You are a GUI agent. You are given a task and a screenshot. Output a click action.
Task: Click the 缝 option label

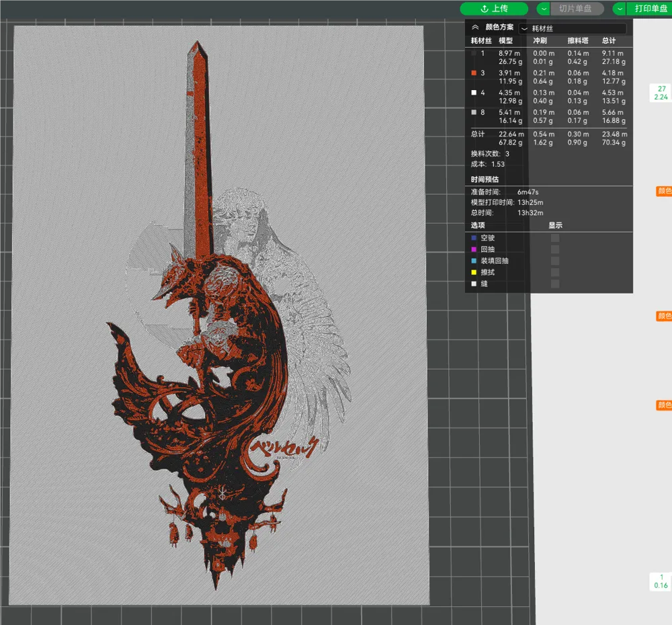pos(485,284)
